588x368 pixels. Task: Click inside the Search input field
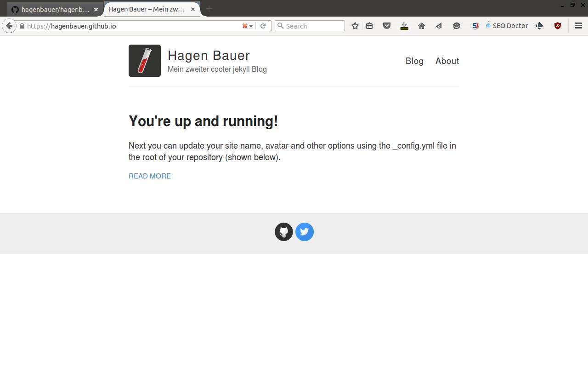[x=312, y=26]
